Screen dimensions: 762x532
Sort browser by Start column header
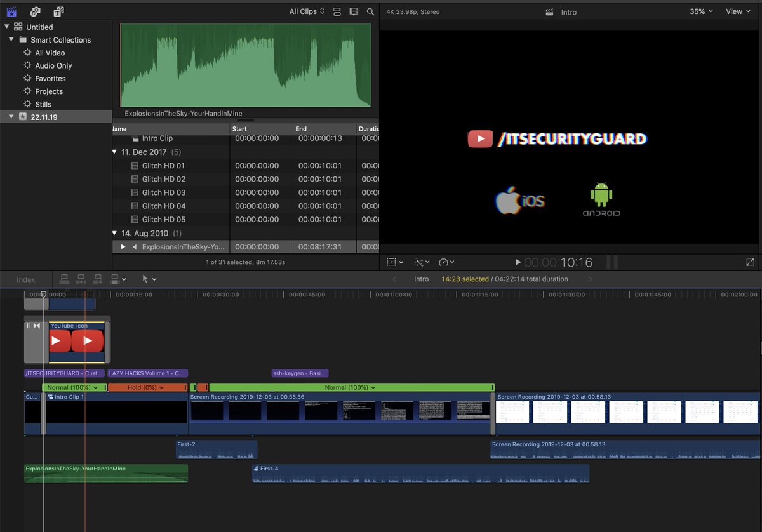261,129
